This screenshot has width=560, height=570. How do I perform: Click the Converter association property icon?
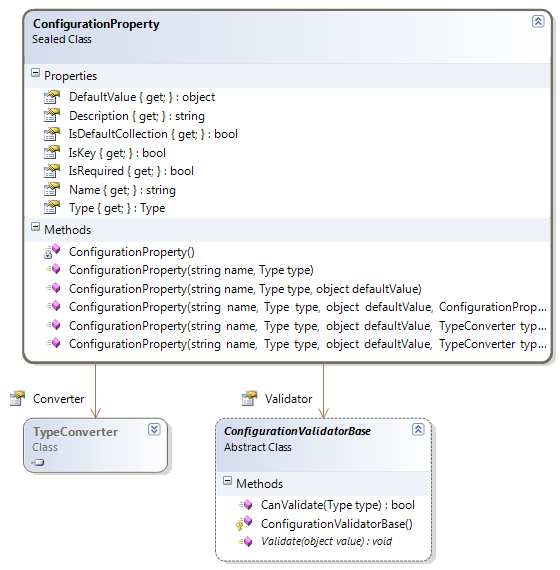(17, 398)
